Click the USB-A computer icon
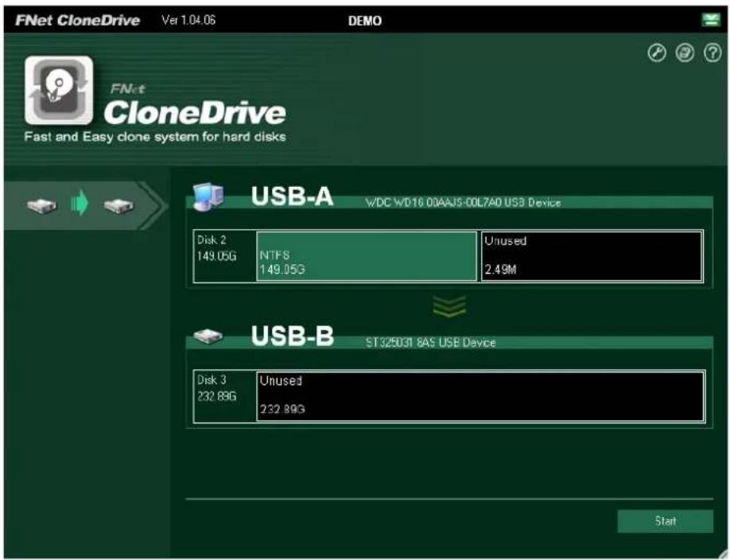730x560 pixels. click(x=208, y=196)
